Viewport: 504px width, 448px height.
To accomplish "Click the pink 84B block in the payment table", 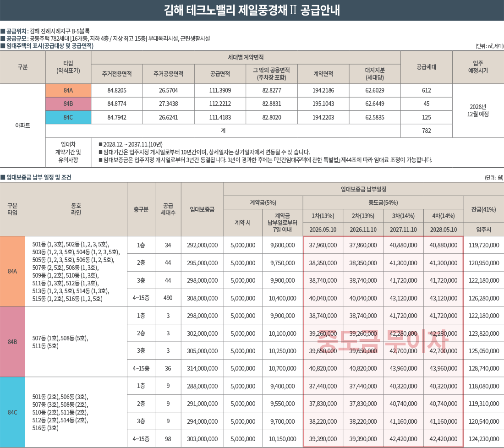I will 12,342.
